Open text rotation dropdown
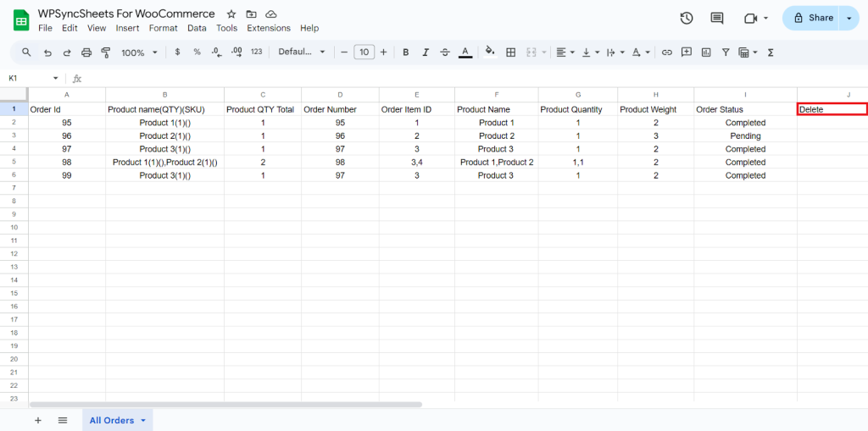868x431 pixels. pos(641,52)
